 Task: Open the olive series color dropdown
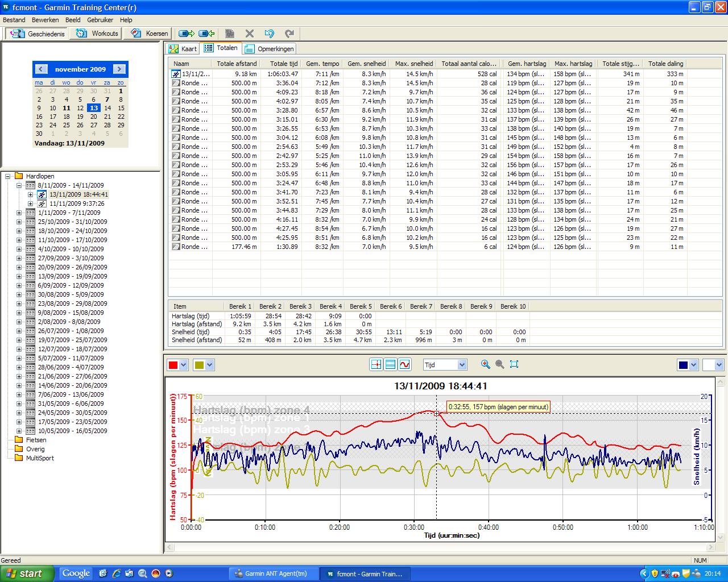pos(209,365)
